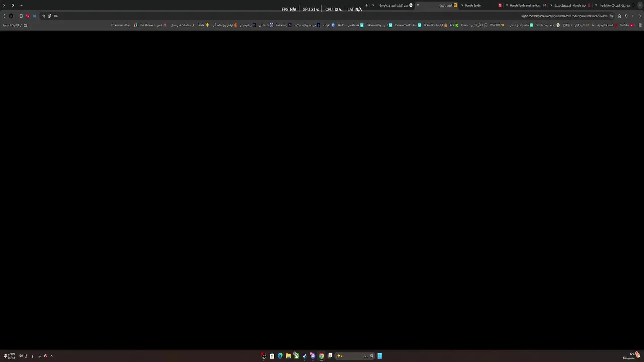The image size is (644, 362).
Task: Open the Extensions puzzle icon
Action: (21, 16)
